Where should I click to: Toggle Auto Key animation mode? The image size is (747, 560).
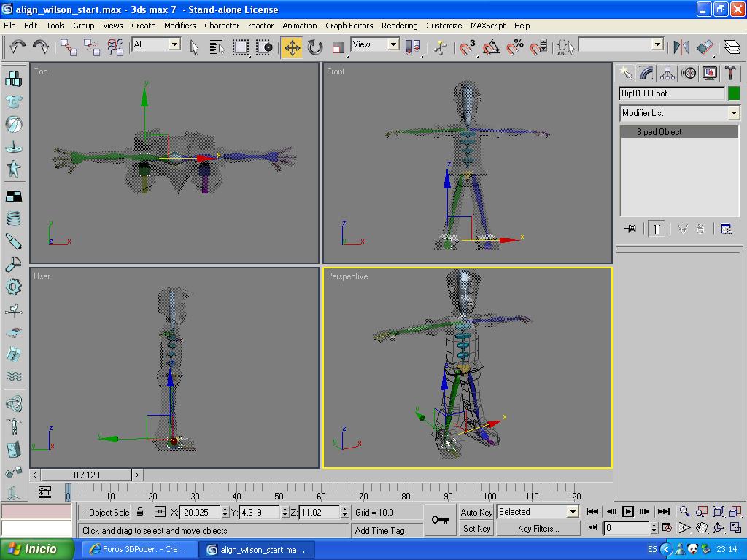tap(476, 512)
